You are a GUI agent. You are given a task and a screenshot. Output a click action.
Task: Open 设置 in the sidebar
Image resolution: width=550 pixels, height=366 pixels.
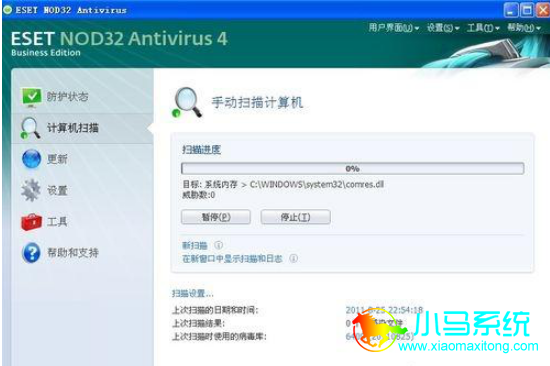click(57, 190)
